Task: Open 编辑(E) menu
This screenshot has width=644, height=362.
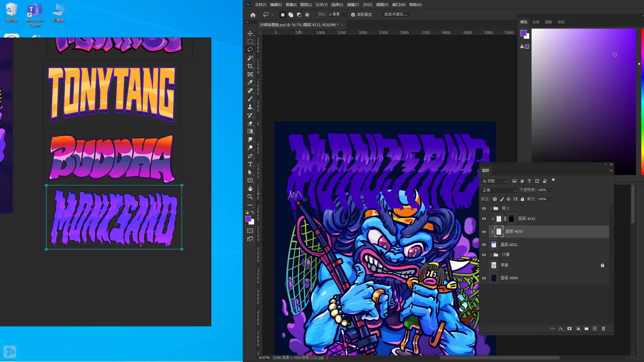Action: [276, 5]
